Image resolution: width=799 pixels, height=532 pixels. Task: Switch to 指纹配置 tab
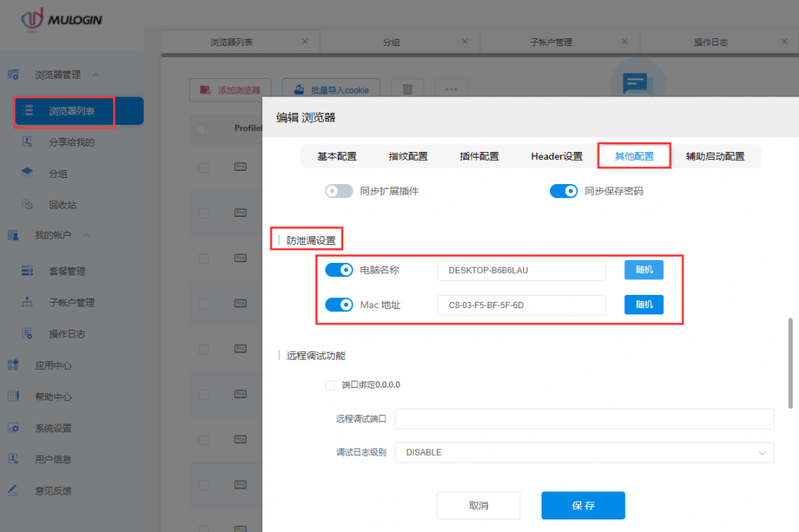pyautogui.click(x=408, y=157)
